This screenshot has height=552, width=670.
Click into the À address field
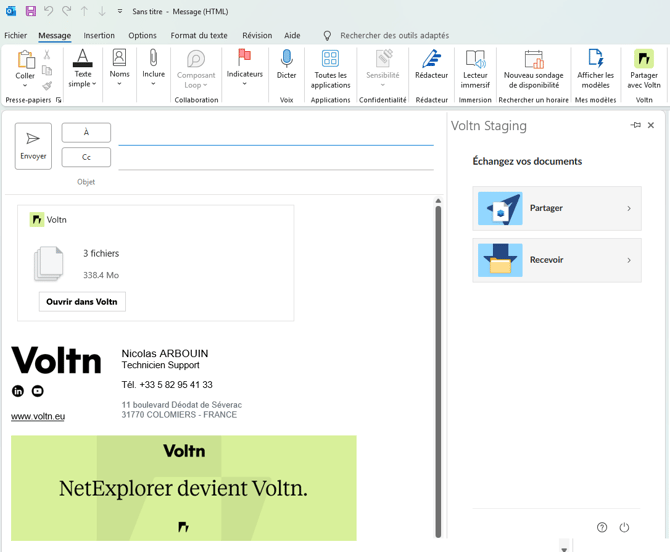[x=276, y=136]
